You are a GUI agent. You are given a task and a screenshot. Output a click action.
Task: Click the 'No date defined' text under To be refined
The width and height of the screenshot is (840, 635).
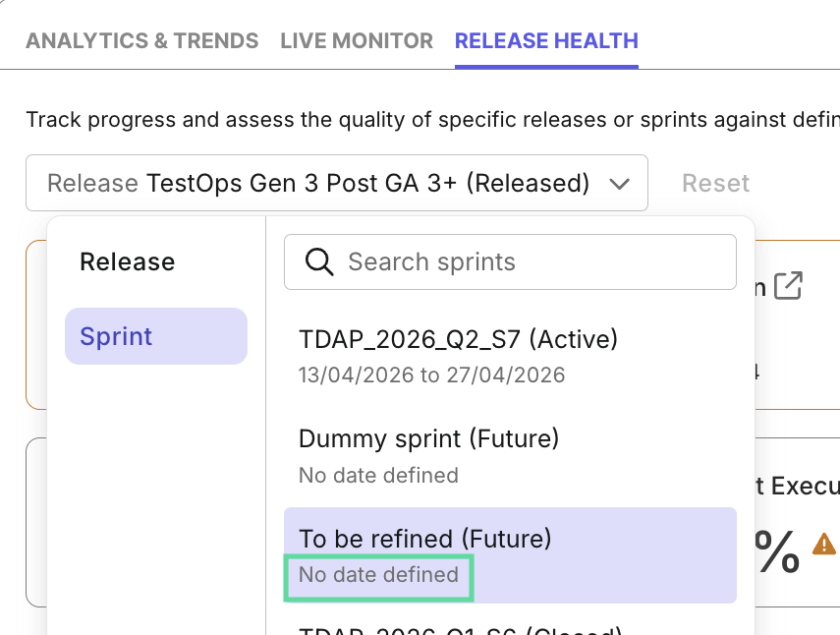coord(377,575)
